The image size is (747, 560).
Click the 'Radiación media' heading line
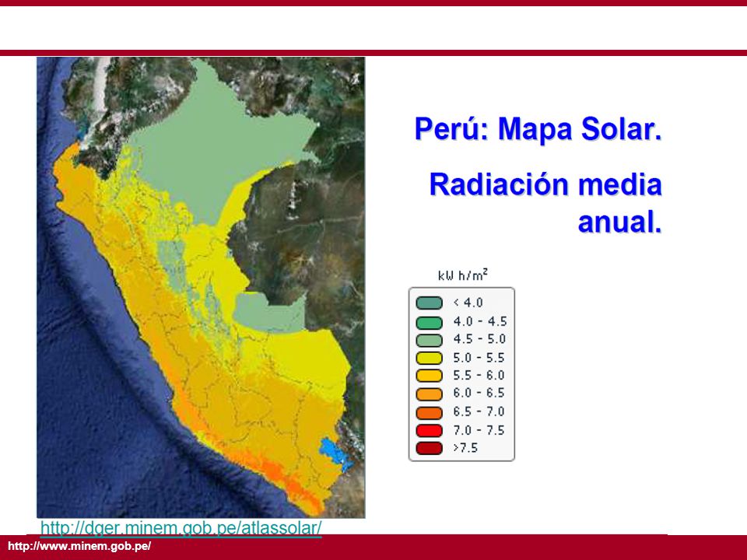click(545, 185)
